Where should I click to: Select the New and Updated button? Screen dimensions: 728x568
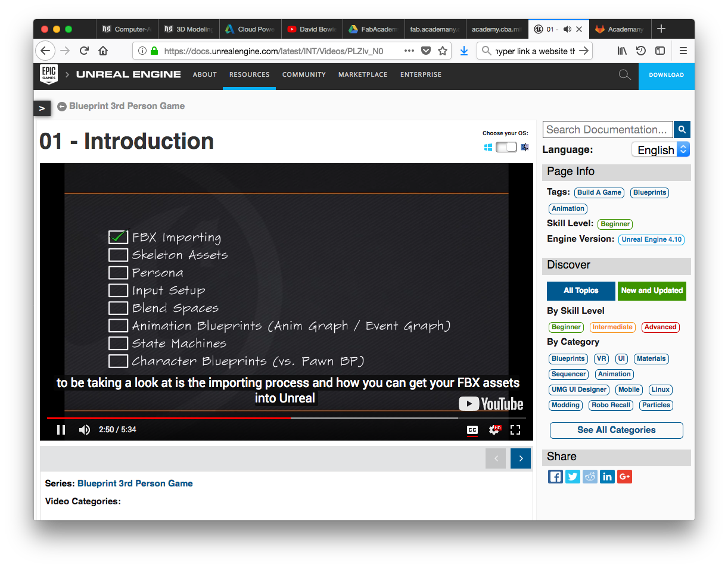pos(652,291)
